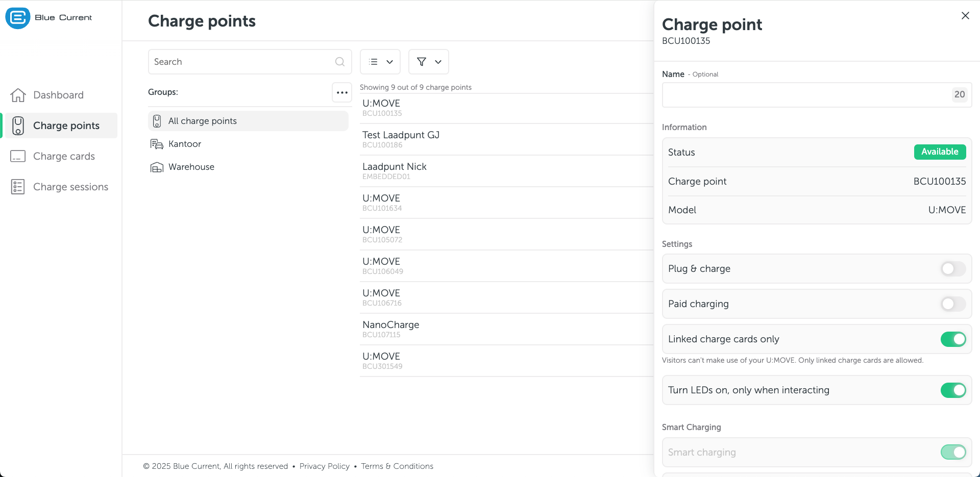Screen dimensions: 980x477
Task: Click the Name character counter 20
Action: click(960, 95)
